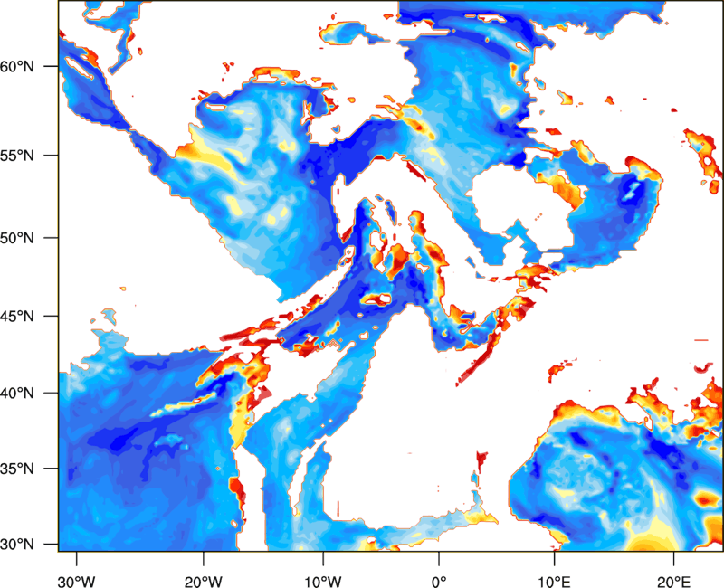This screenshot has width=724, height=588.
Task: Click the 35°N latitude label
Action: coord(17,469)
